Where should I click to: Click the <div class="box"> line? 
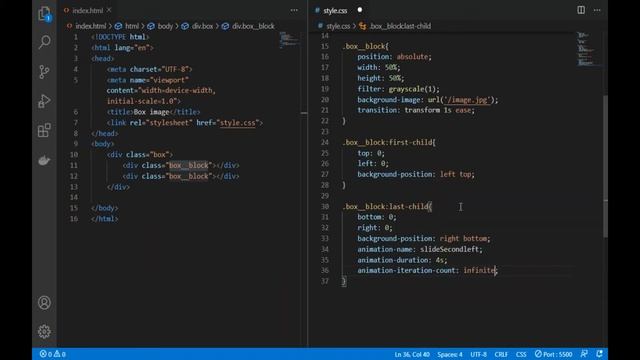(140, 155)
